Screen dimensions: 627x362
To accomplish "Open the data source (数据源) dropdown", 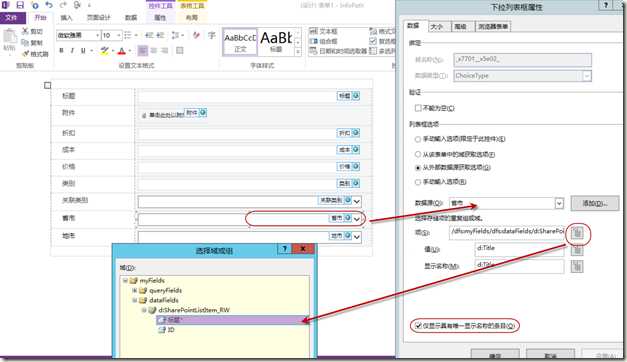I will pos(559,204).
